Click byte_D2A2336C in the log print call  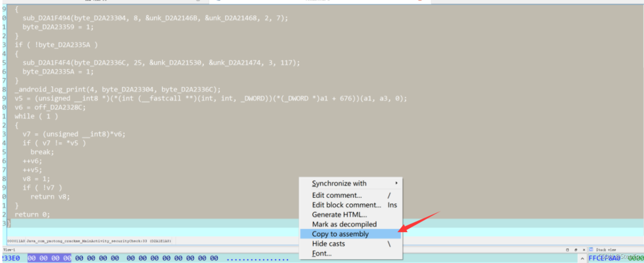coord(187,90)
